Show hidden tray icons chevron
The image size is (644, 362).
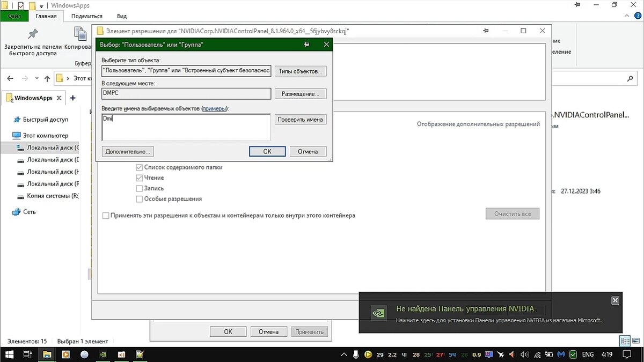pos(344,354)
